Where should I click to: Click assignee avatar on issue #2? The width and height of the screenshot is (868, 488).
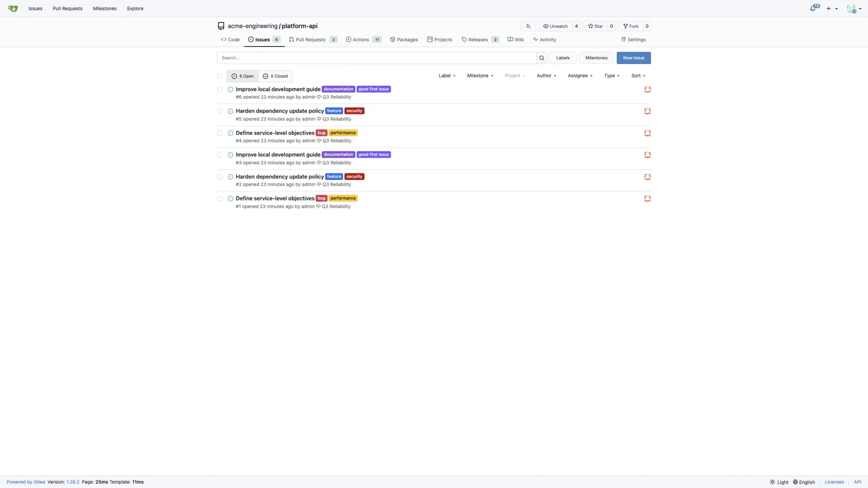647,177
